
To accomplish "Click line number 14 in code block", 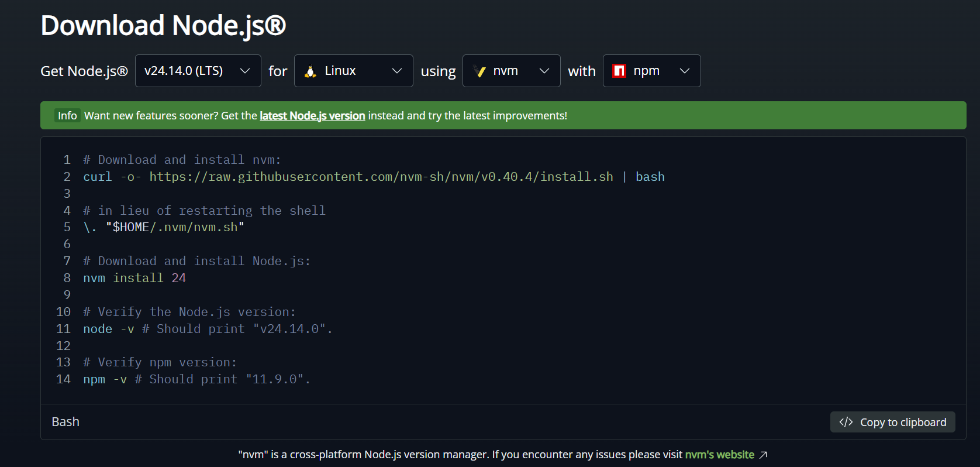I will click(63, 379).
